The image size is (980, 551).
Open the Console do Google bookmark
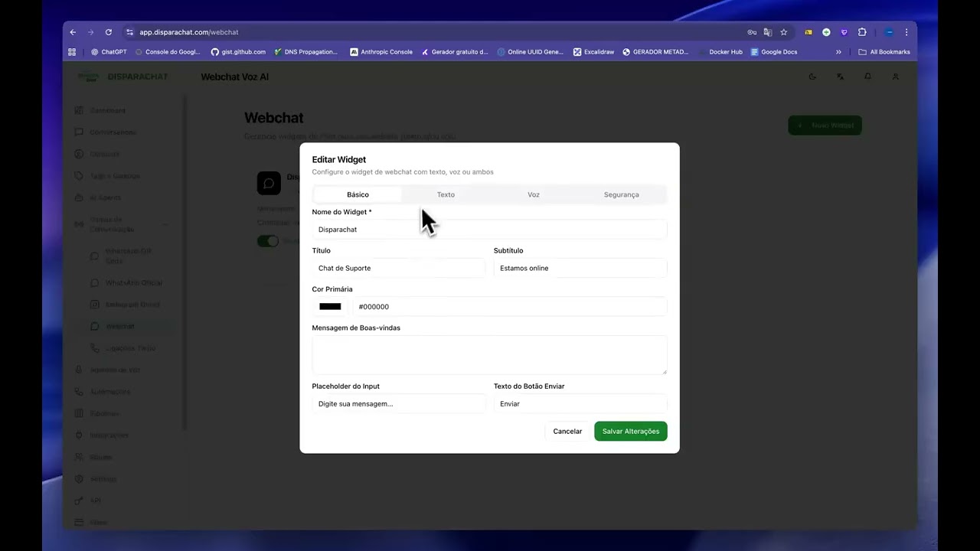[168, 52]
